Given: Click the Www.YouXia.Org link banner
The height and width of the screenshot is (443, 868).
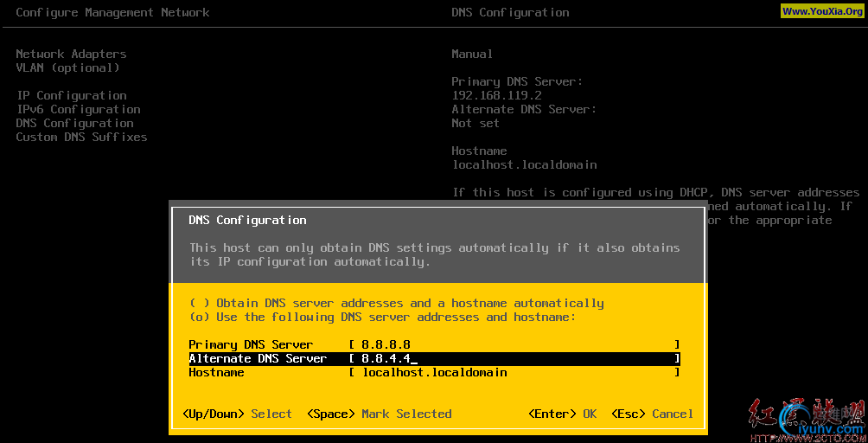Looking at the screenshot, I should 822,11.
